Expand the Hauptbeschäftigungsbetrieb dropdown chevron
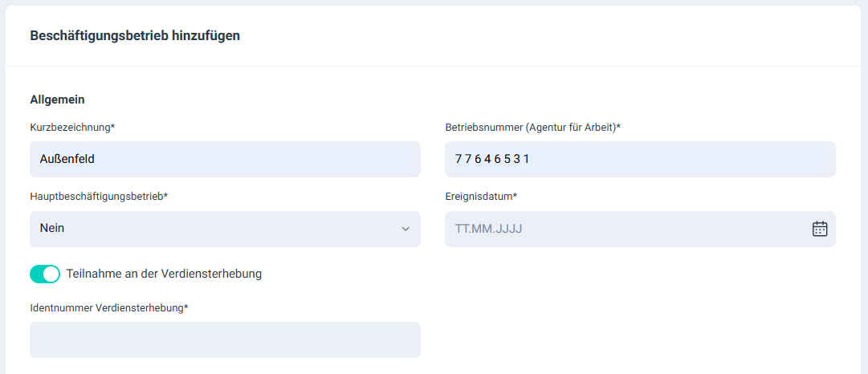 tap(405, 229)
